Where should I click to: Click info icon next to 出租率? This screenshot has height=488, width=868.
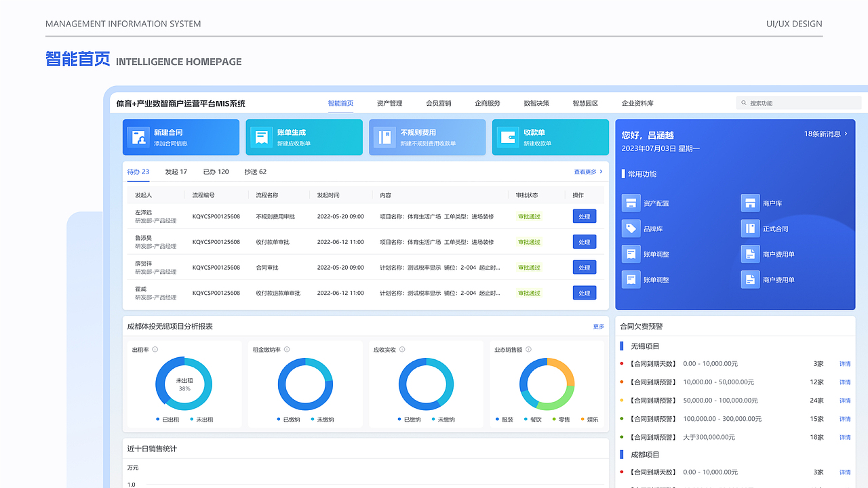[x=155, y=350]
